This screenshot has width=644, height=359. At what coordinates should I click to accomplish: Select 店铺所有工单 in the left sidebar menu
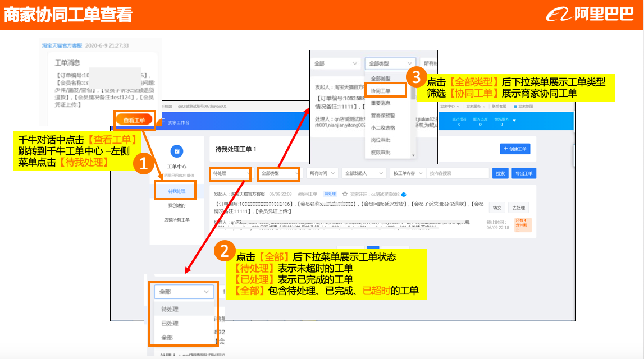point(177,220)
